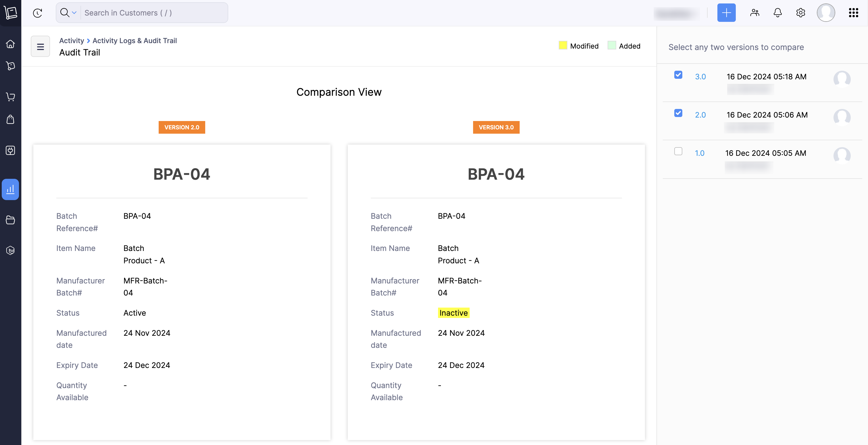This screenshot has height=445, width=868.
Task: Open the shopping cart Sales icon
Action: point(10,97)
